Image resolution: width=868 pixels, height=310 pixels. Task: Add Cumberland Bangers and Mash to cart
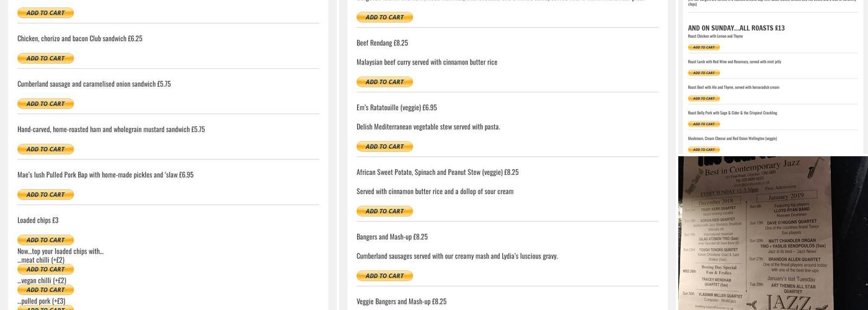pyautogui.click(x=384, y=276)
